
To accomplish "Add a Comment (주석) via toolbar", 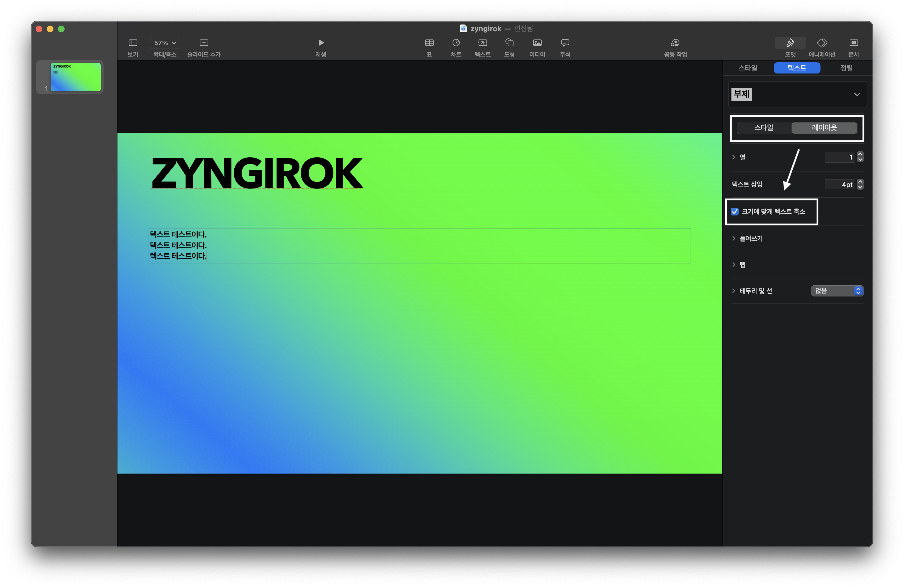I will [565, 43].
